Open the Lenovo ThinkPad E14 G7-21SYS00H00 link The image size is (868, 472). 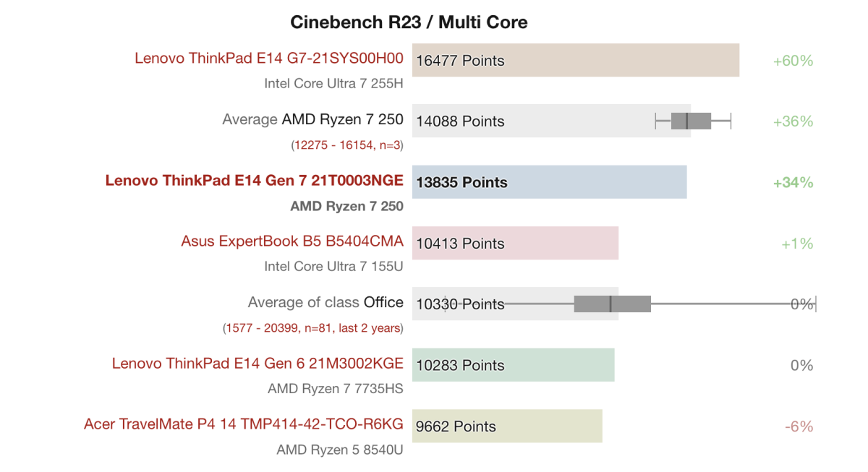[x=268, y=59]
